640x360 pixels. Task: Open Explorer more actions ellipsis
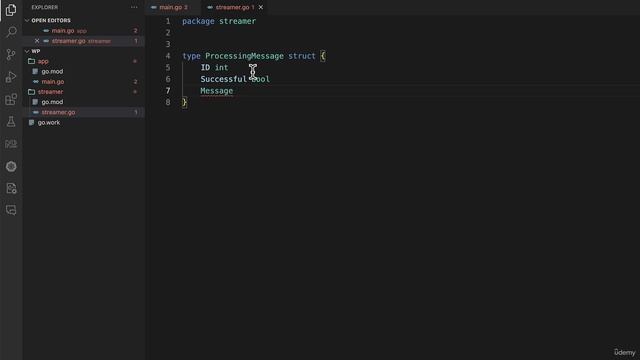[134, 7]
